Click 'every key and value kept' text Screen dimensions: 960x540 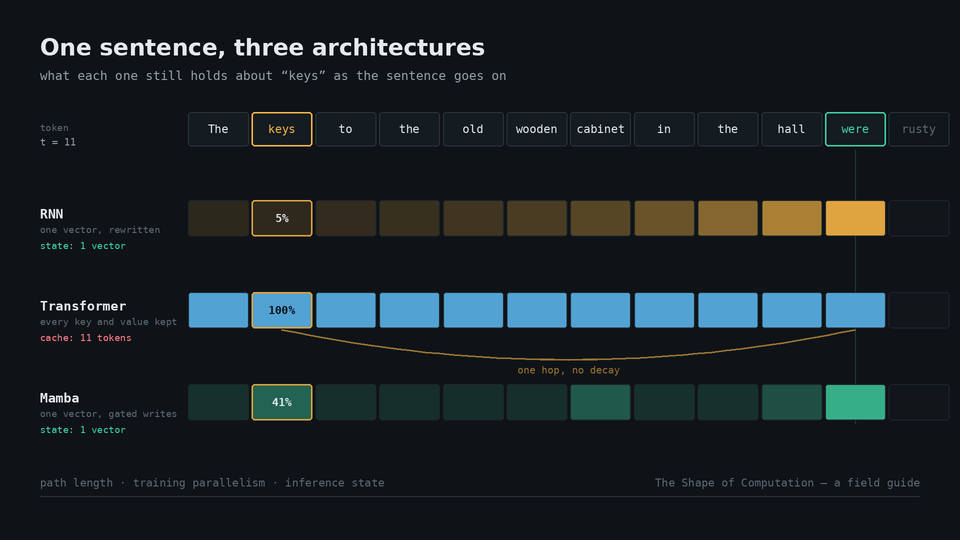pos(108,322)
